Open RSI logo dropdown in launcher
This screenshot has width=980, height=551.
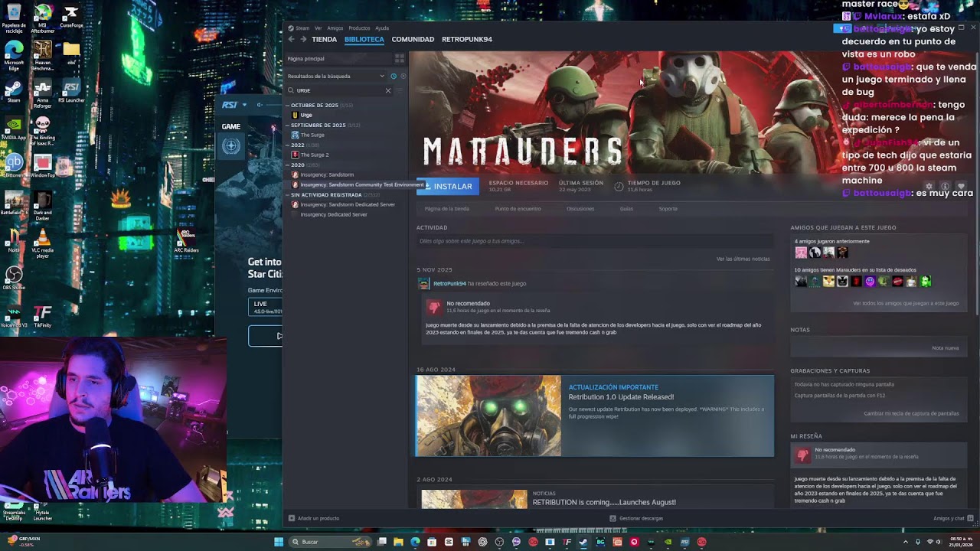tap(234, 105)
